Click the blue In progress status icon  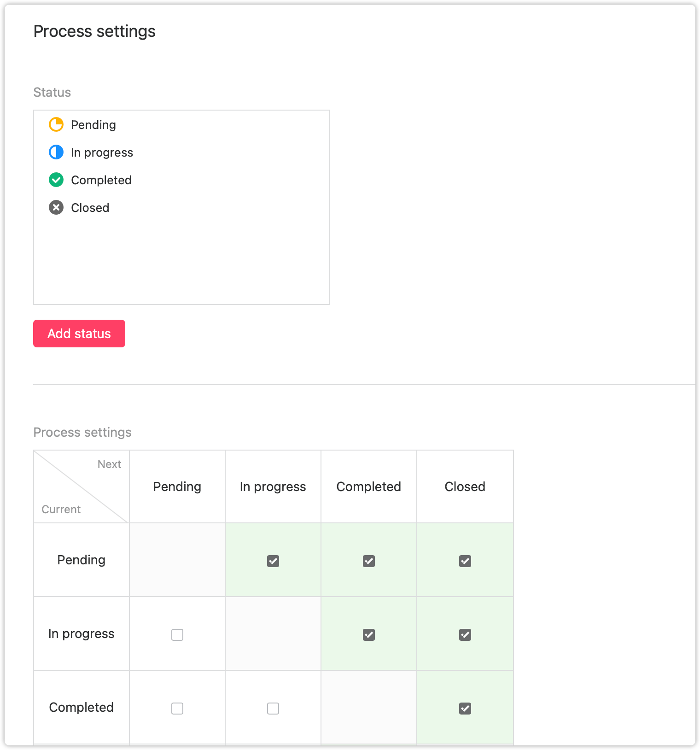point(56,152)
